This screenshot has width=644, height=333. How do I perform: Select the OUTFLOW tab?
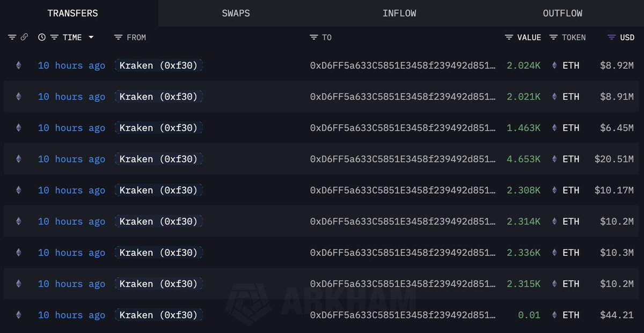point(562,13)
